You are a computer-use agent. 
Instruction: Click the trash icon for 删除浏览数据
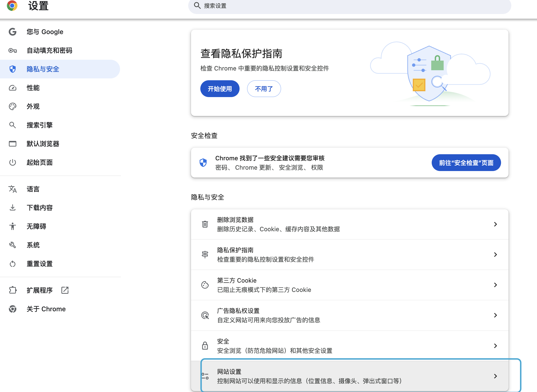(205, 224)
